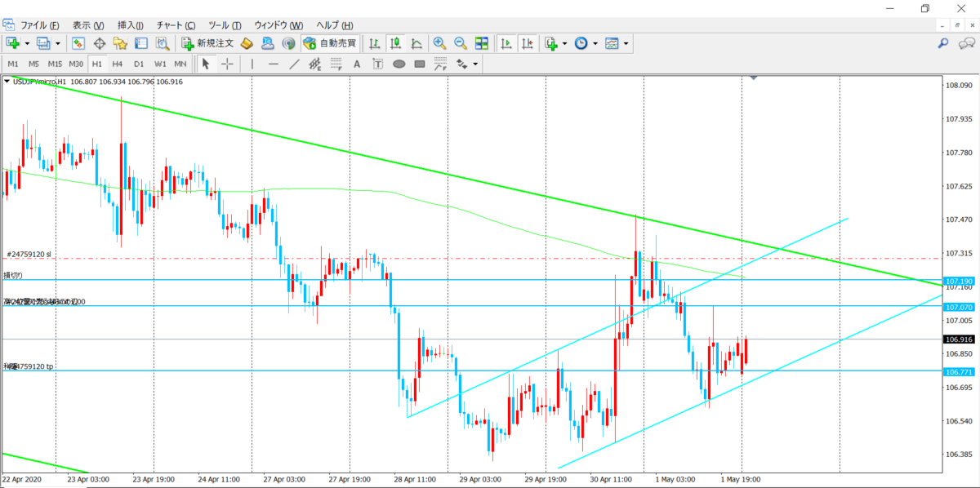Select the 107.190 horizontal line price label
The width and height of the screenshot is (980, 488).
[957, 281]
